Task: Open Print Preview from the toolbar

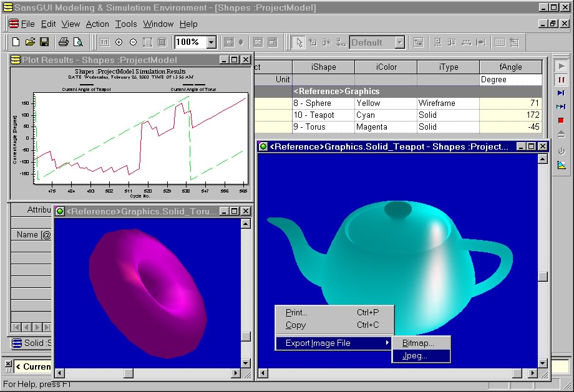Action: [78, 42]
